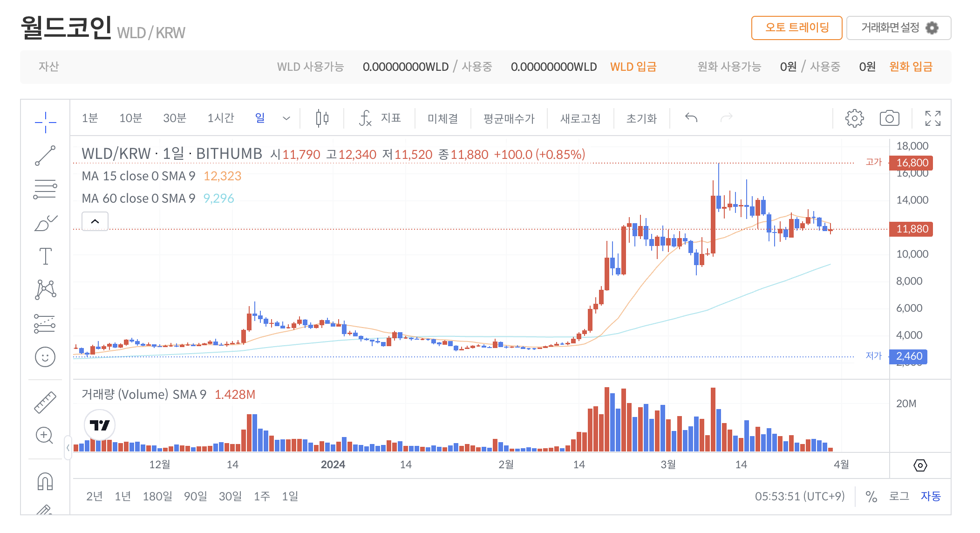Open the emoji icons tool
This screenshot has height=533, width=980.
[x=45, y=357]
